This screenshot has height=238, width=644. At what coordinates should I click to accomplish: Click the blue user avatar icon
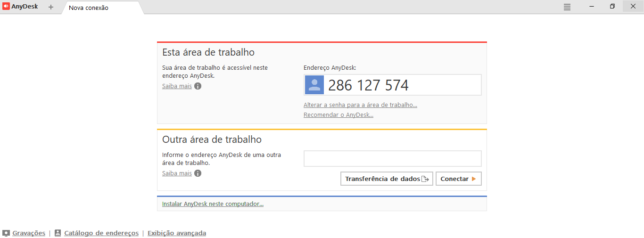click(314, 85)
